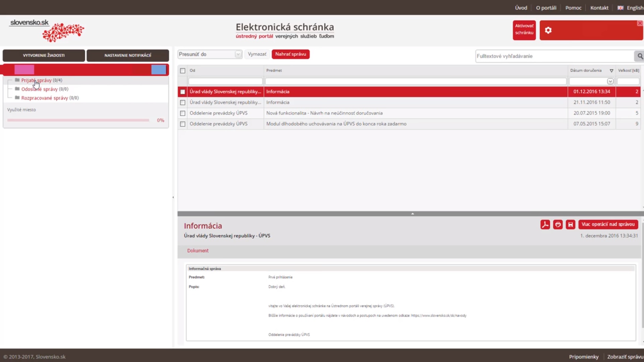The image size is (644, 362).
Task: Check the Modul dlhodobého uchovávania message checkbox
Action: tap(182, 124)
